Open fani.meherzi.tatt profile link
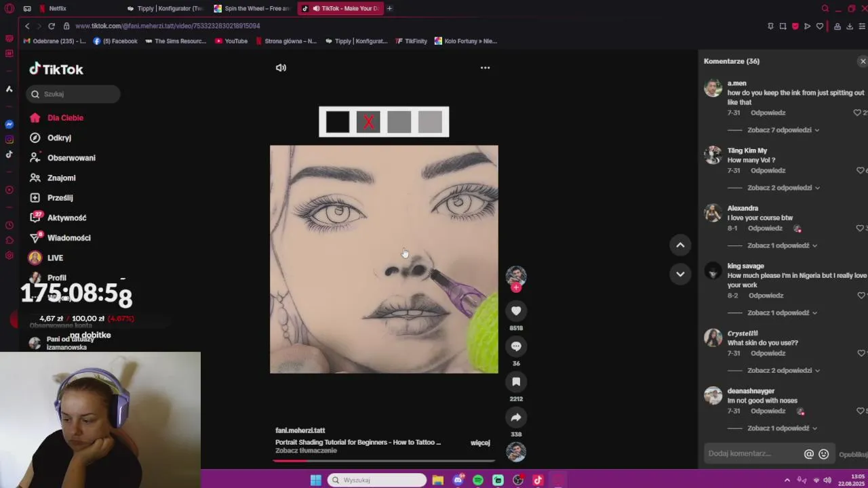Image resolution: width=868 pixels, height=488 pixels. tap(300, 430)
